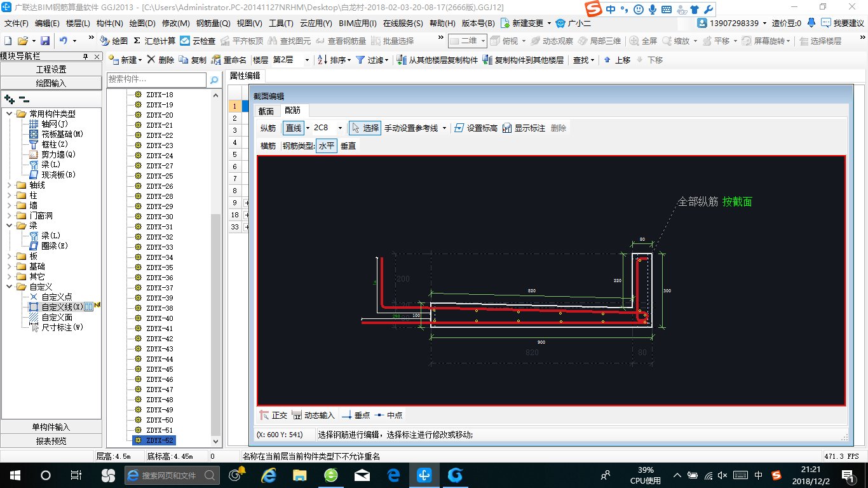Screen dimensions: 868x488
Task: Click 设置标高 elevation icon
Action: (459, 128)
